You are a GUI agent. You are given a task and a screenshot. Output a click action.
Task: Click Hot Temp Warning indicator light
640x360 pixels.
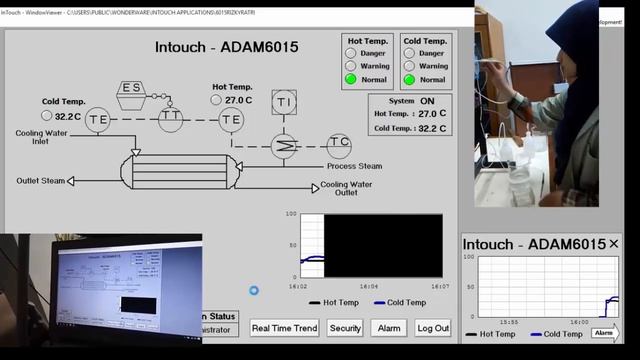click(x=351, y=66)
